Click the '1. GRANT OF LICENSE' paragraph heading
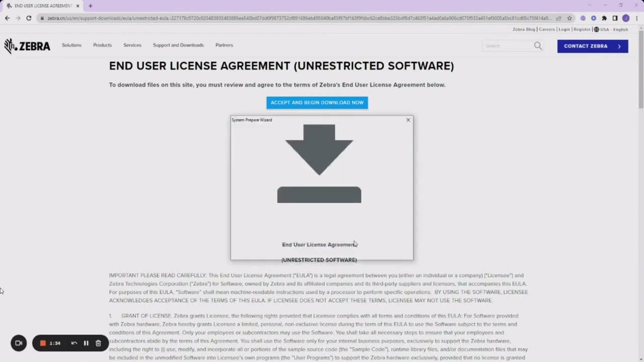The height and width of the screenshot is (362, 644). pos(140,316)
